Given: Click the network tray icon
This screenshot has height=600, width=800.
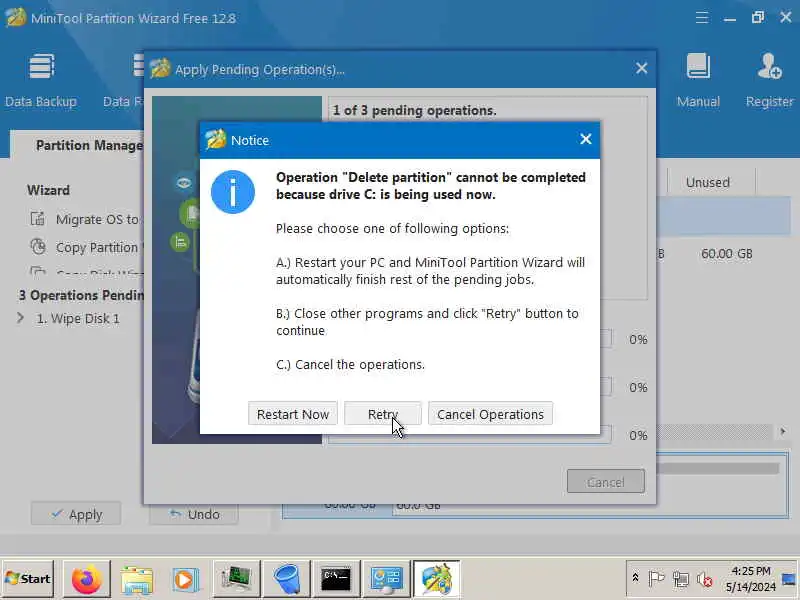Looking at the screenshot, I should pos(681,579).
